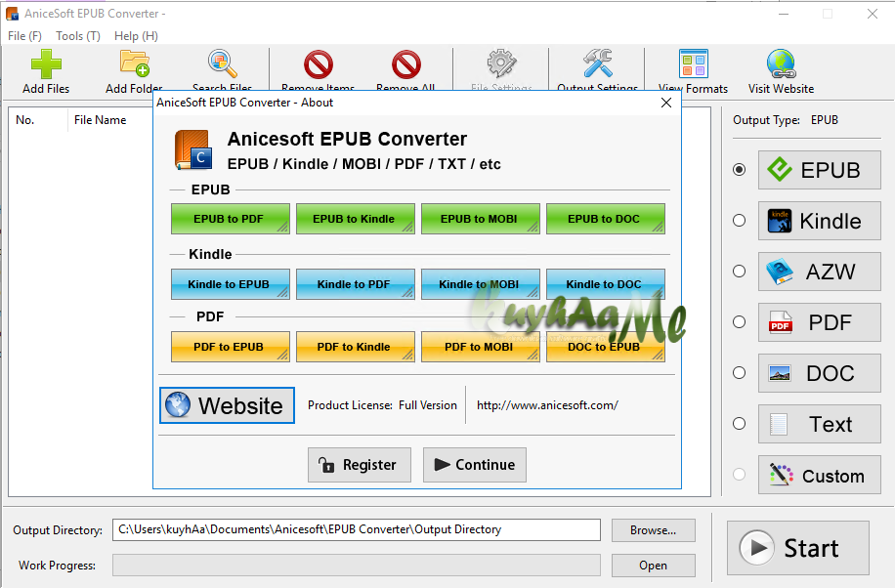
Task: Choose the EPUB output format button
Action: click(819, 170)
